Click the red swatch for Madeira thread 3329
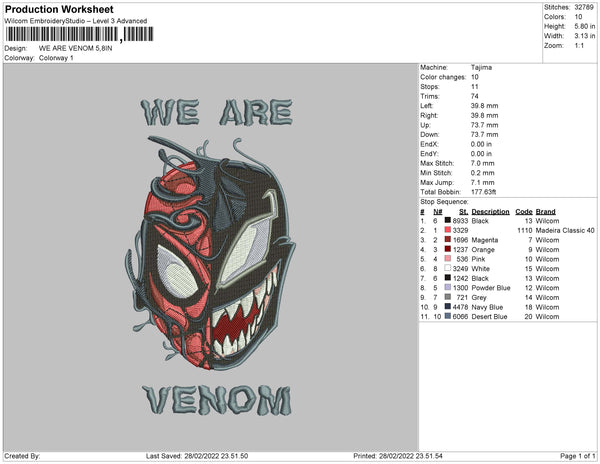This screenshot has height=464, width=600. (x=447, y=230)
